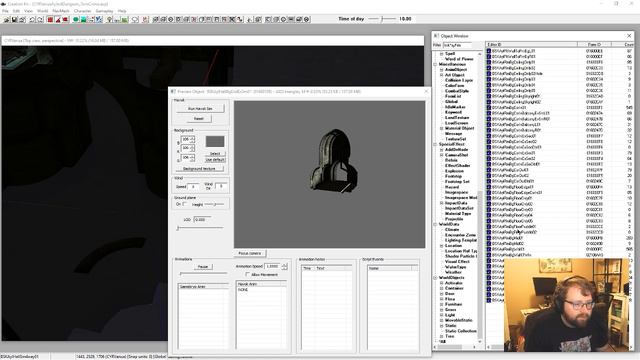The image size is (640, 360).
Task: Open the Character menu
Action: (x=82, y=11)
